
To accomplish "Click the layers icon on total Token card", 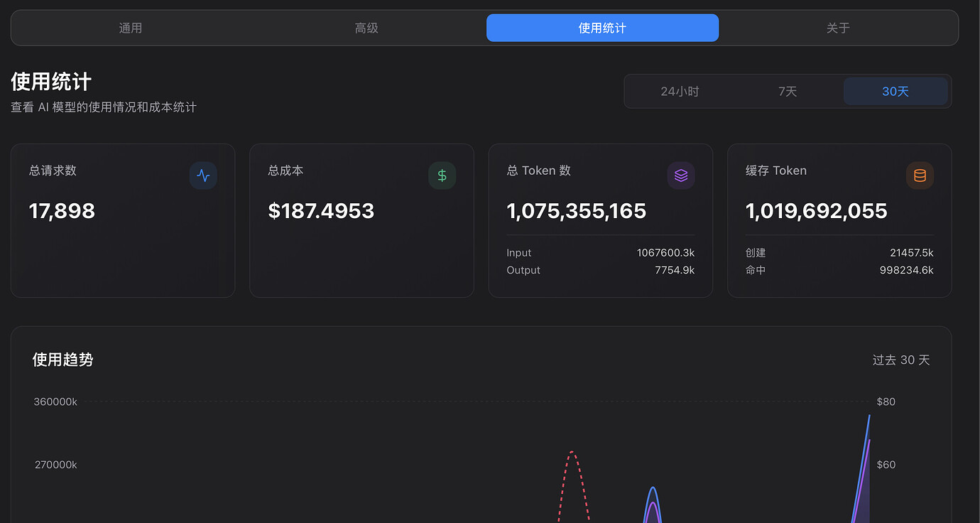I will pyautogui.click(x=681, y=176).
